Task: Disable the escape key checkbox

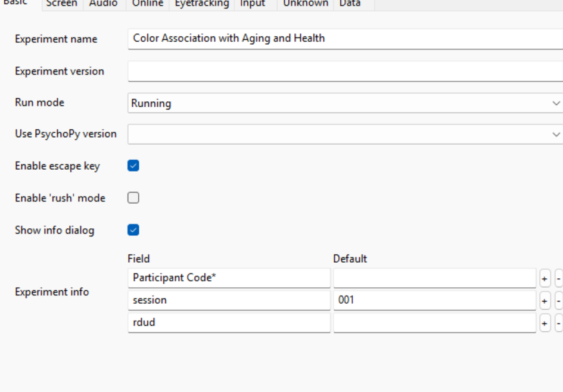Action: 133,166
